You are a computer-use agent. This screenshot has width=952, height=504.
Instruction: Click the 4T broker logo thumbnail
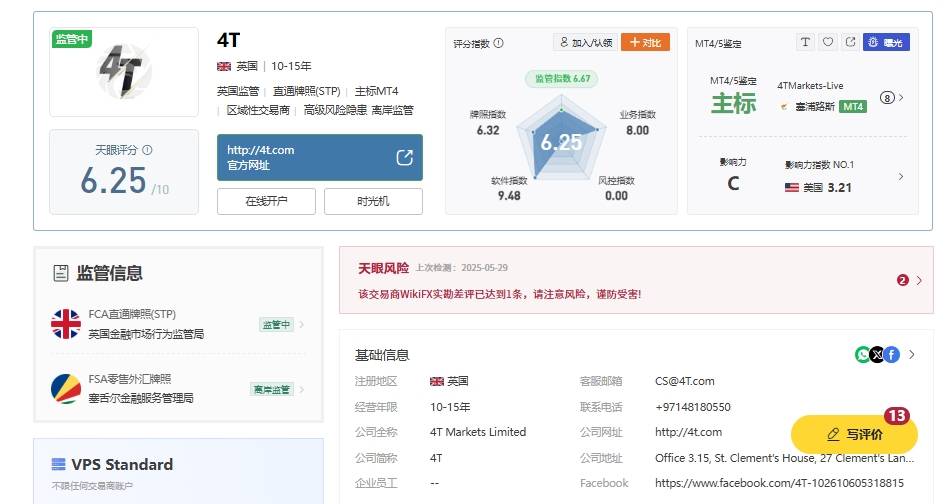pyautogui.click(x=124, y=72)
